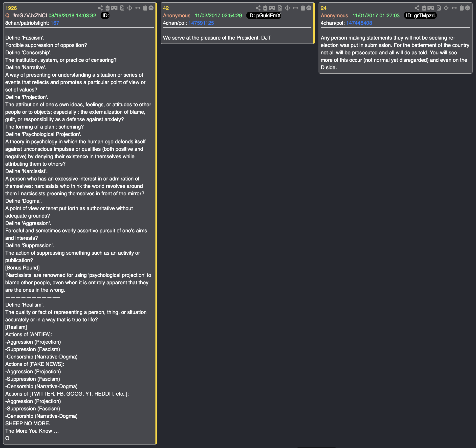Viewport: 476px width, 448px height.
Task: Click the empty ID badge on post 1926
Action: tap(105, 16)
